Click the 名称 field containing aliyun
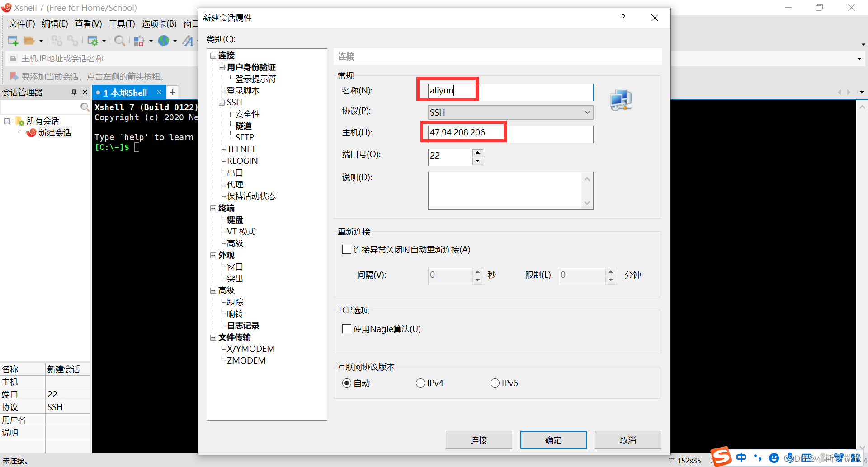The width and height of the screenshot is (868, 467). (x=511, y=92)
